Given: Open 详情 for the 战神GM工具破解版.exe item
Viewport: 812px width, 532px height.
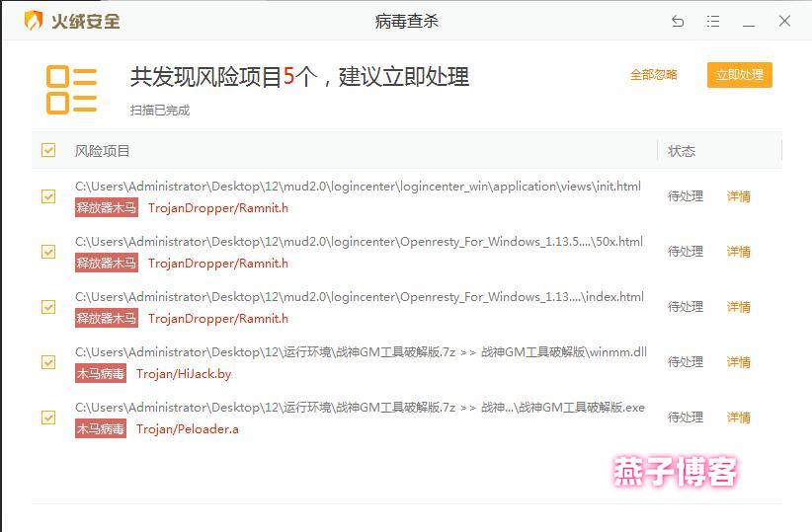Looking at the screenshot, I should click(x=739, y=418).
